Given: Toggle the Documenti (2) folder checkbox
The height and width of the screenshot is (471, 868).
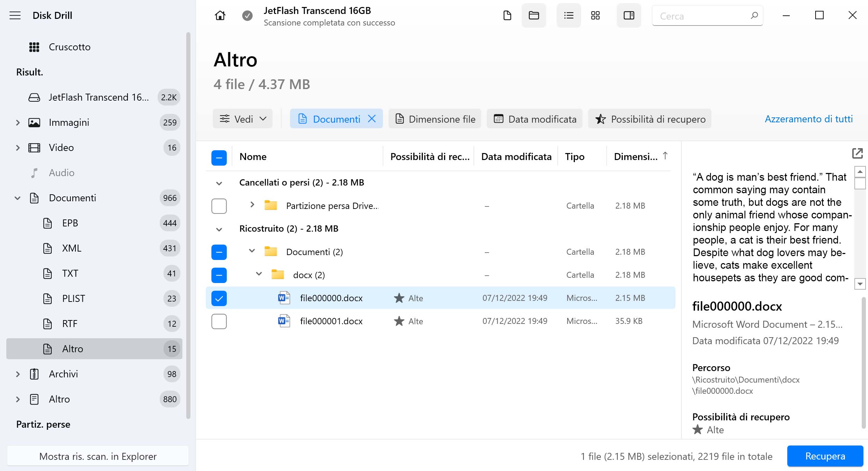Looking at the screenshot, I should tap(219, 252).
